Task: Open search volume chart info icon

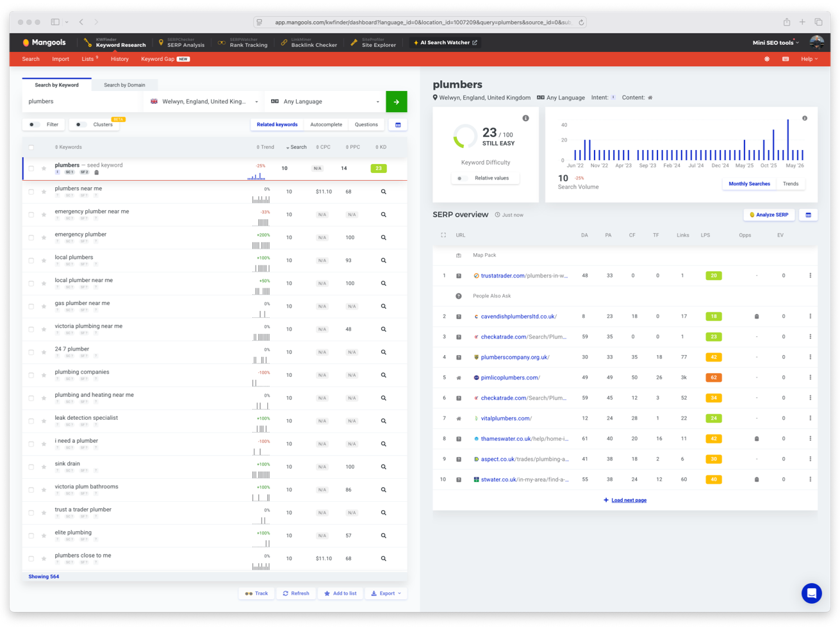Action: pyautogui.click(x=805, y=119)
